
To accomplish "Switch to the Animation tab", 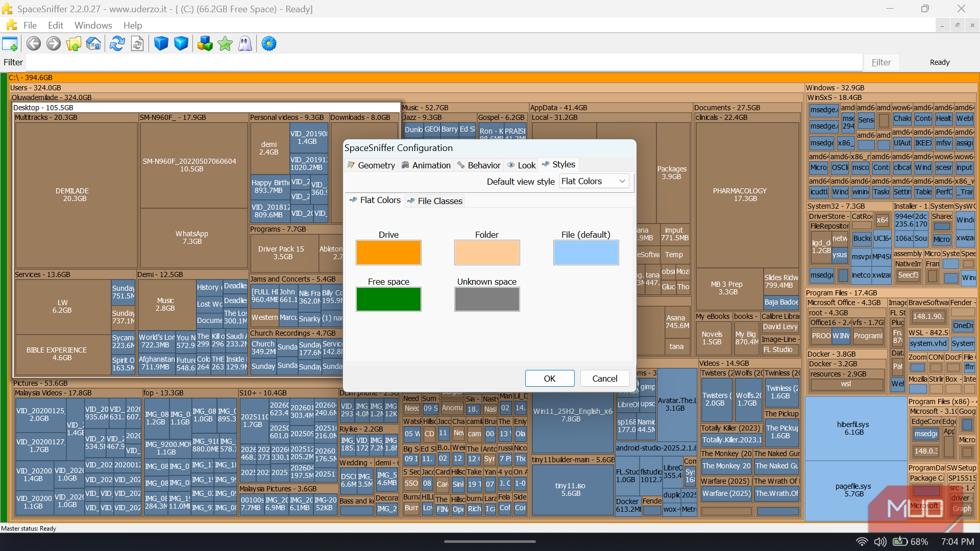I will pos(426,165).
